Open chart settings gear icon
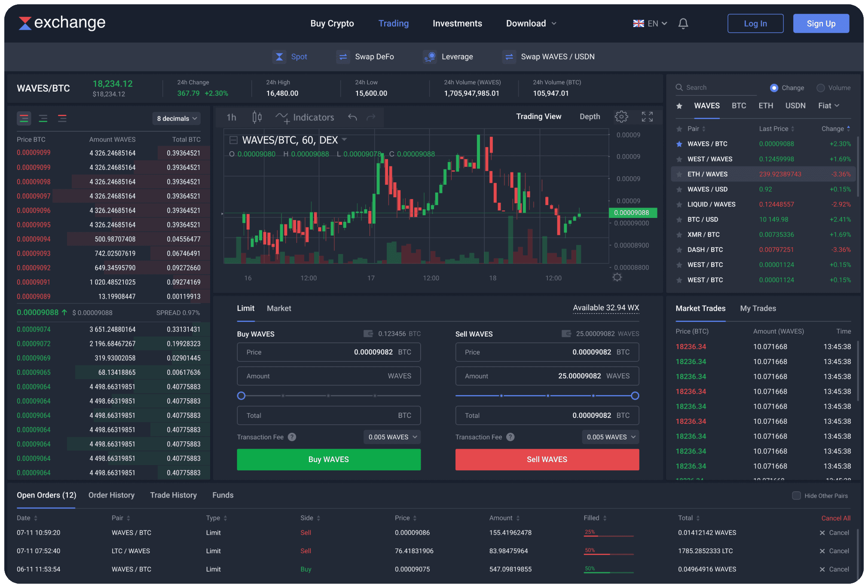The image size is (868, 588). tap(621, 116)
